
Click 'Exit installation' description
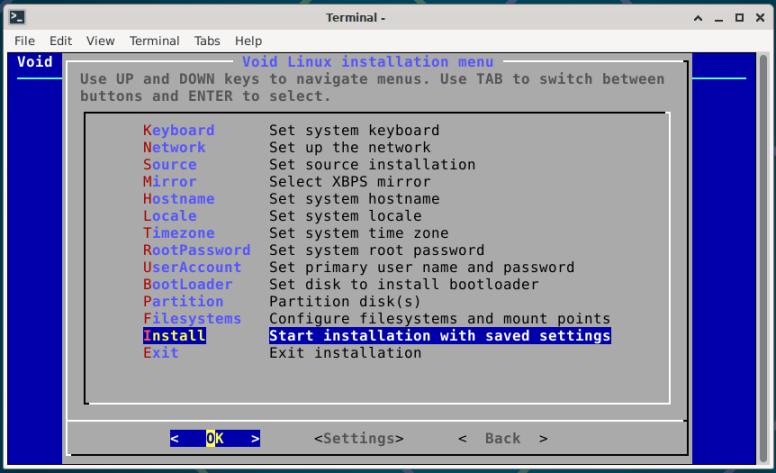(345, 353)
